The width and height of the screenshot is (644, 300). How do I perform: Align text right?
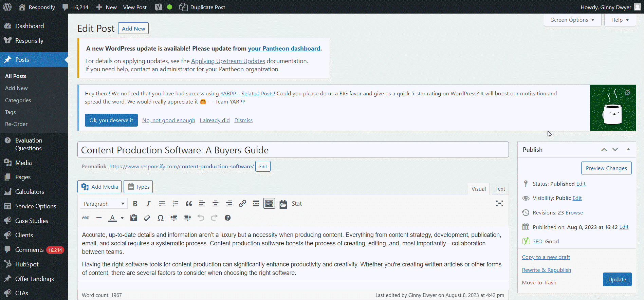(x=229, y=204)
